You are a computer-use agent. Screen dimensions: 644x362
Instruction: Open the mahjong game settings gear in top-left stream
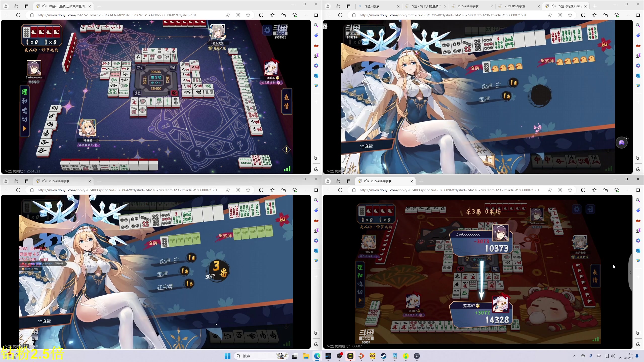267,30
